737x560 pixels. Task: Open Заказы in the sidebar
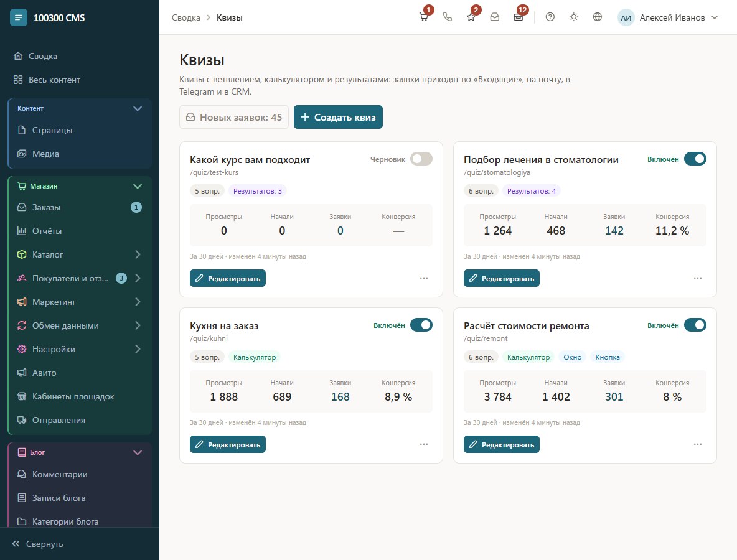point(80,207)
